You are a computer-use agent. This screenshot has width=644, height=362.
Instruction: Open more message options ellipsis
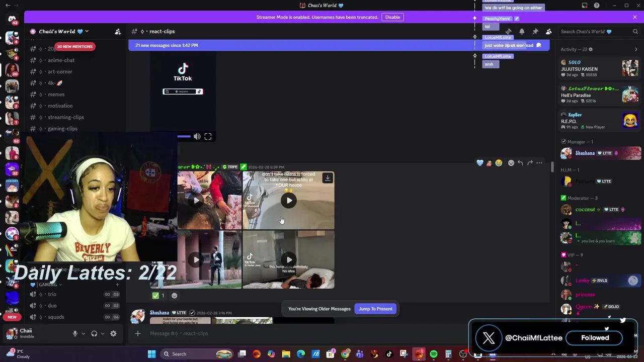(x=539, y=163)
